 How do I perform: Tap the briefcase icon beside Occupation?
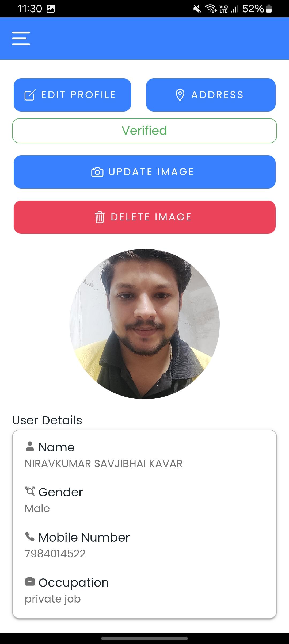30,581
